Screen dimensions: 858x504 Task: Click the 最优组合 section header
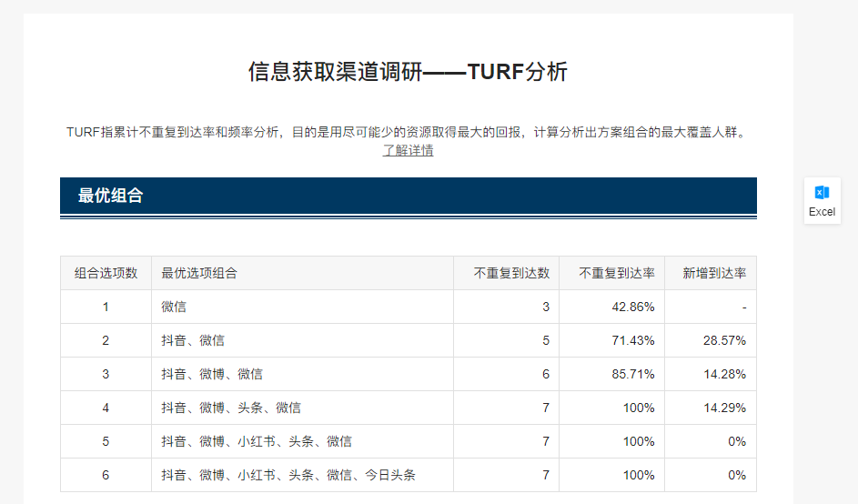tap(409, 196)
